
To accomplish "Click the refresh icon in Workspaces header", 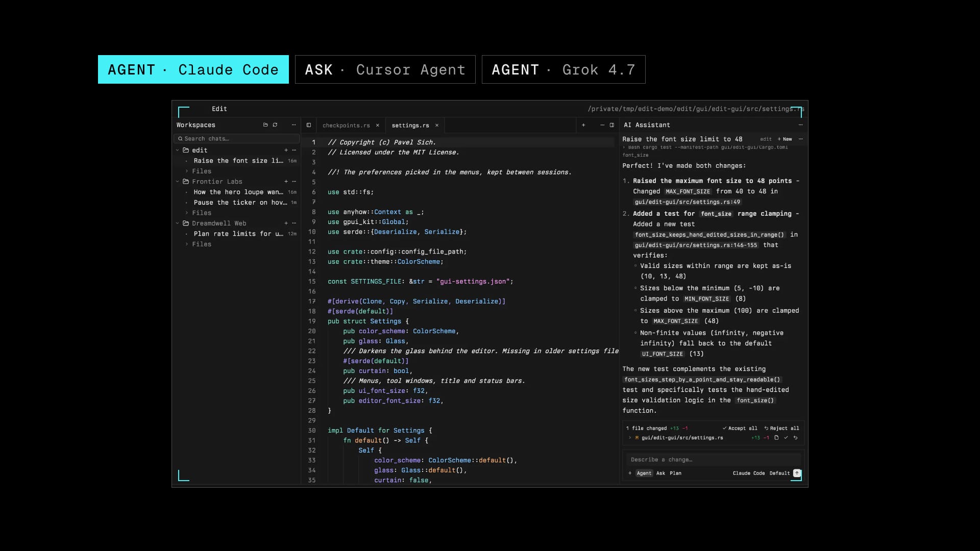I will [x=275, y=125].
